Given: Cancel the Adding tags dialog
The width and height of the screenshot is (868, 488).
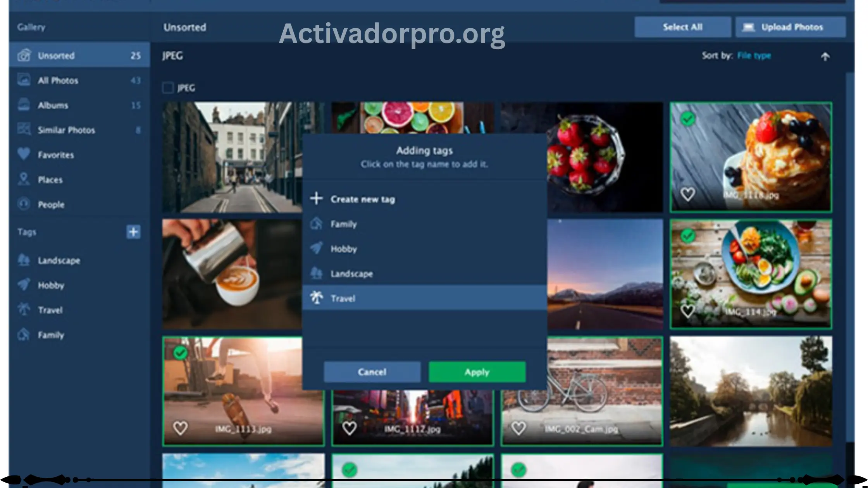Looking at the screenshot, I should click(372, 372).
